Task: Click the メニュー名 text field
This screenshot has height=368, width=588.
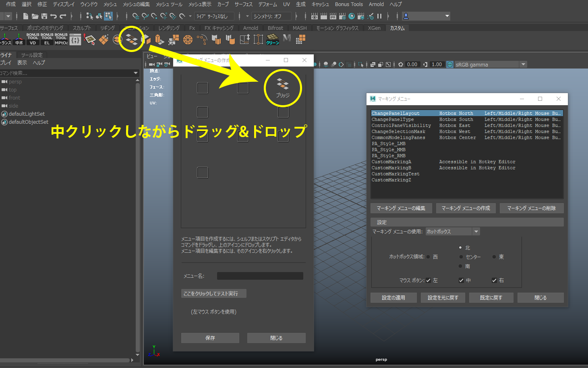Action: point(260,276)
